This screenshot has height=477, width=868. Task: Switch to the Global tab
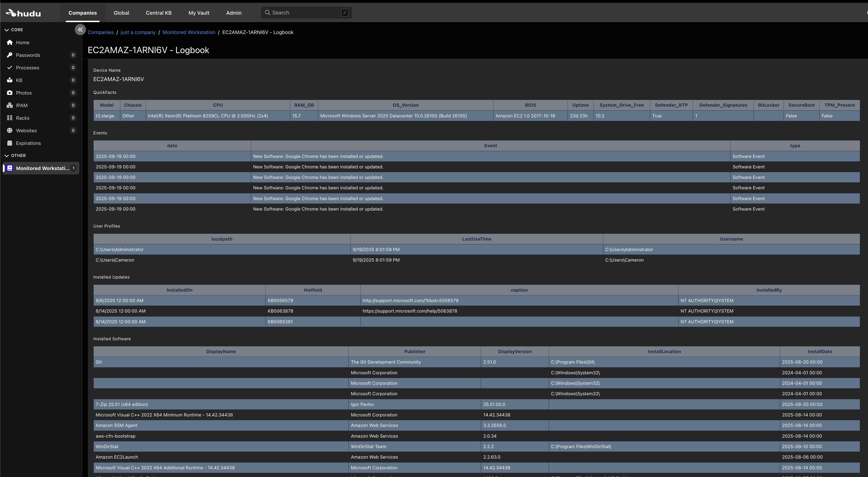point(121,13)
